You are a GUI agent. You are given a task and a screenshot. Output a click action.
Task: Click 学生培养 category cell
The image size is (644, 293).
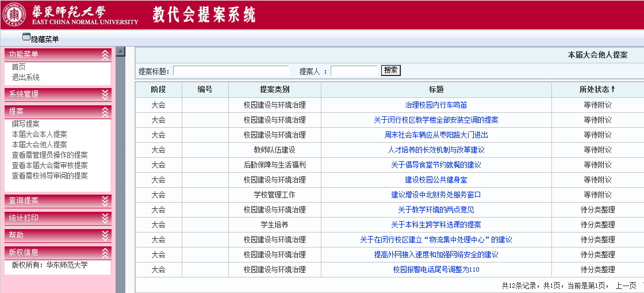tap(274, 224)
